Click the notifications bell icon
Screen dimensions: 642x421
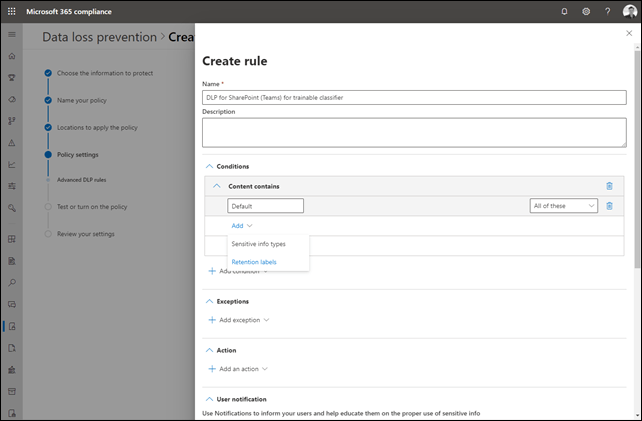pos(564,11)
